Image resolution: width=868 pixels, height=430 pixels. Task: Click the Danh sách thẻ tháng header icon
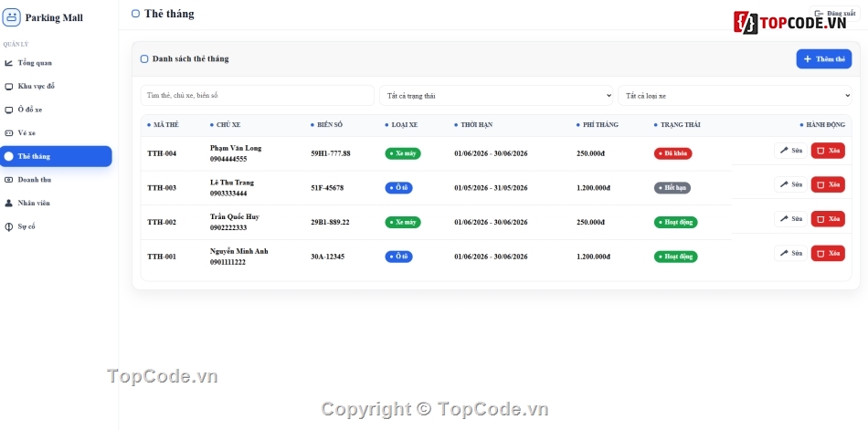tap(144, 58)
